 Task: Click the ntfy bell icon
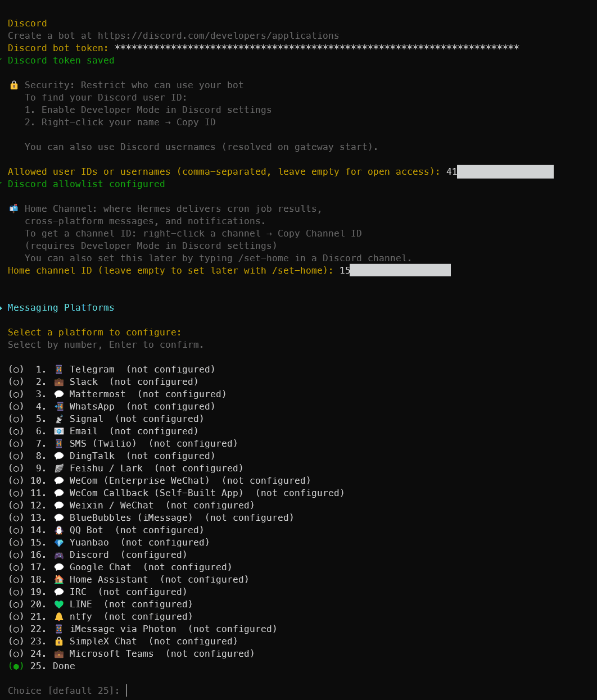58,617
